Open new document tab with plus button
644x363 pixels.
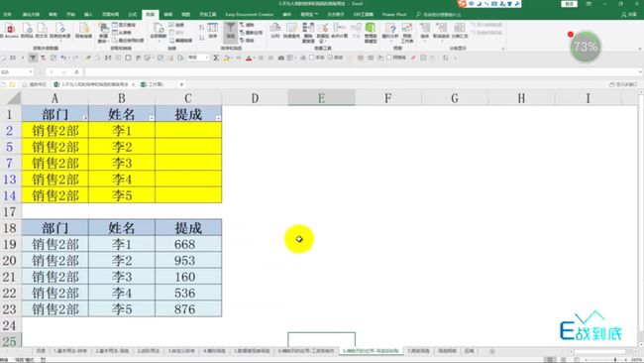[x=181, y=84]
